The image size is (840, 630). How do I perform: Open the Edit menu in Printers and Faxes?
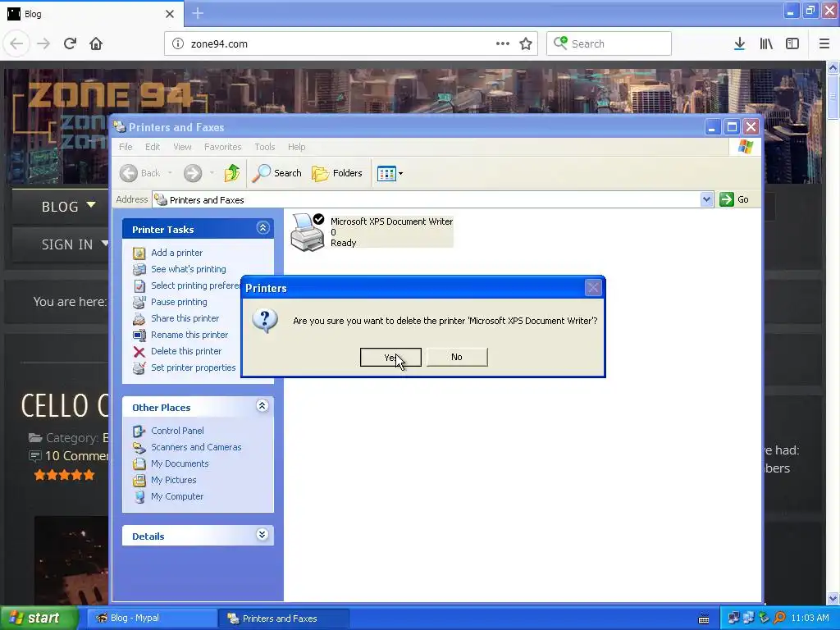153,147
